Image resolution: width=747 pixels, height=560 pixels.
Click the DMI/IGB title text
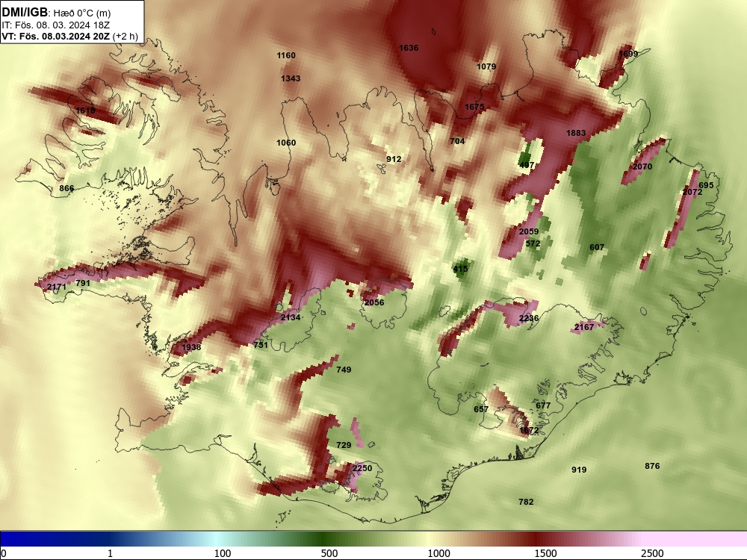pyautogui.click(x=25, y=13)
